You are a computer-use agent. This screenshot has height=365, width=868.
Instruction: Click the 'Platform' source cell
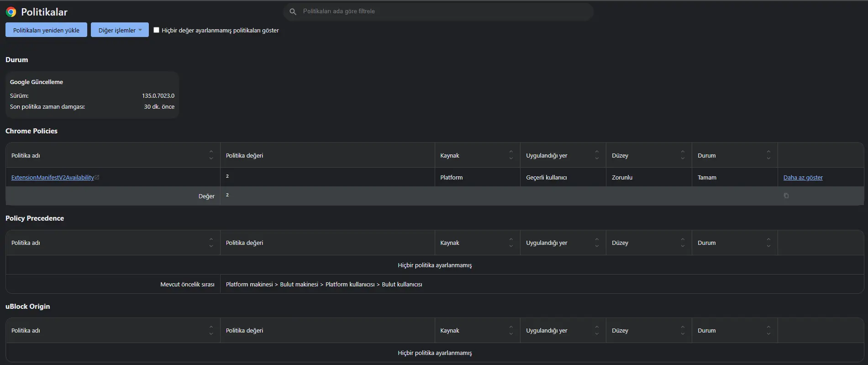[452, 178]
